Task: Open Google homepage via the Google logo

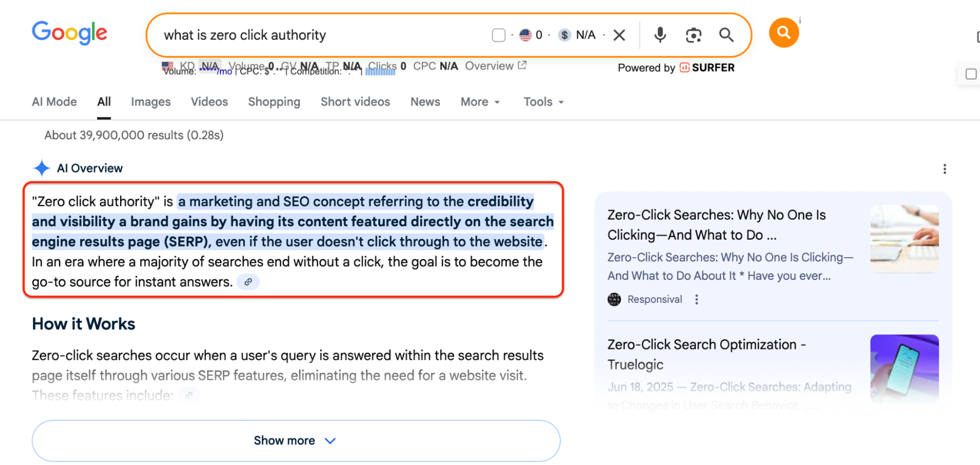Action: 69,32
